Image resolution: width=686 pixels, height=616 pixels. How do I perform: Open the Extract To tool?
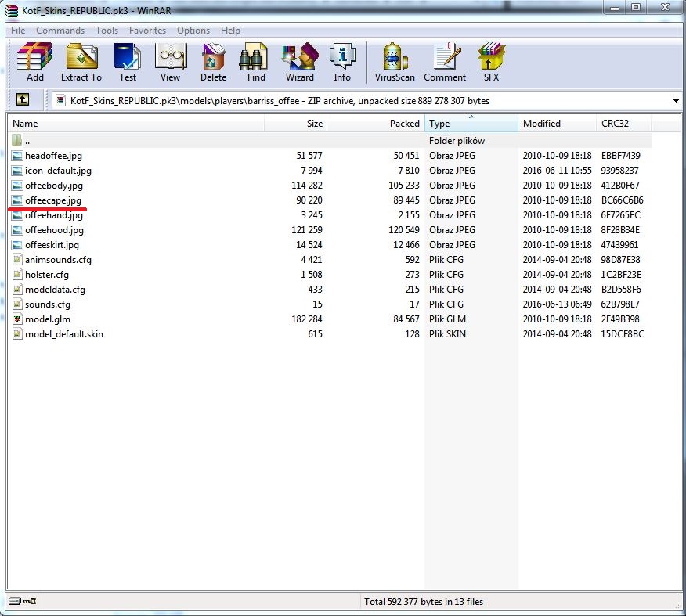point(81,63)
